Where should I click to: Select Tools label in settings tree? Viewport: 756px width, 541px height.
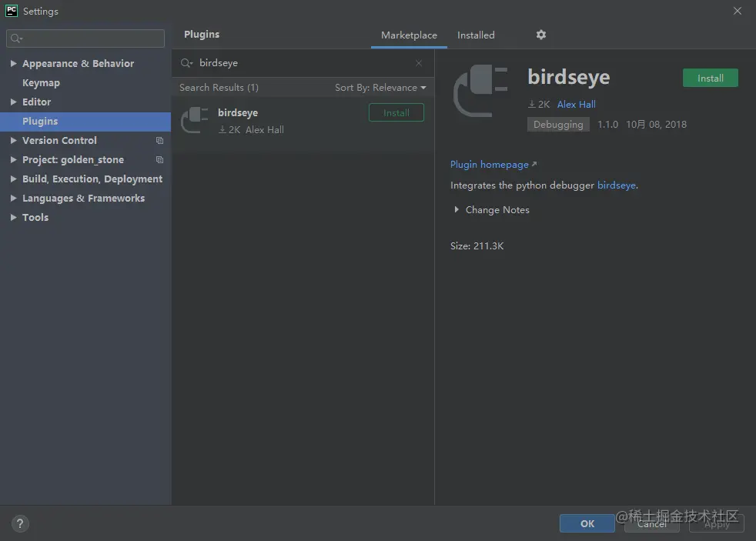tap(35, 218)
